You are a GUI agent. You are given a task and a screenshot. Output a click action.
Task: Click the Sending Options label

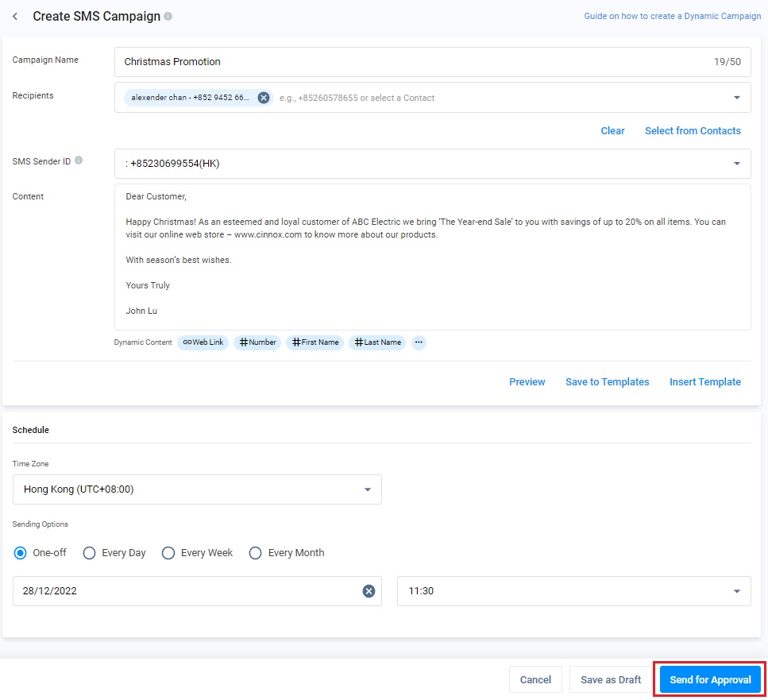pos(41,524)
